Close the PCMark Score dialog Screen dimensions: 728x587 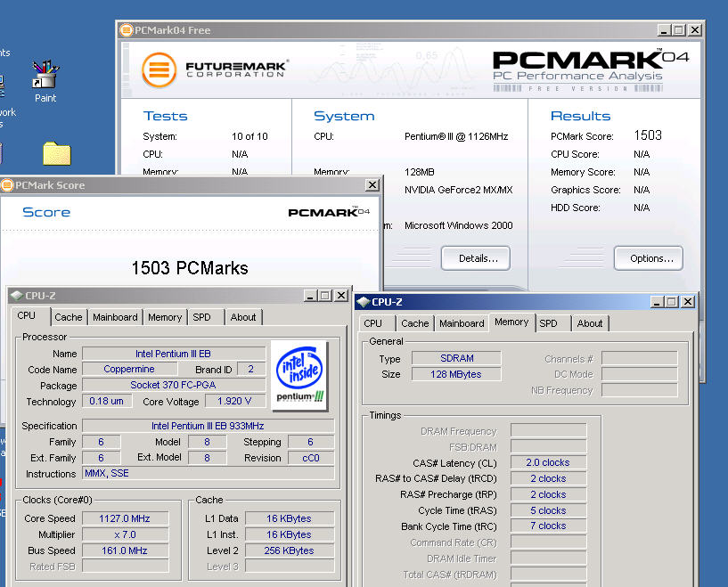(x=372, y=185)
